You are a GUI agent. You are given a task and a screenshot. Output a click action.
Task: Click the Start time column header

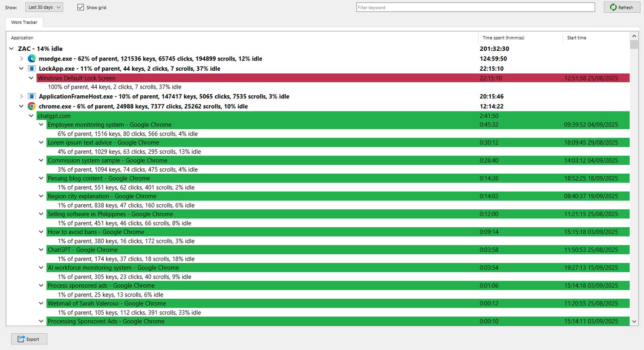tap(577, 38)
